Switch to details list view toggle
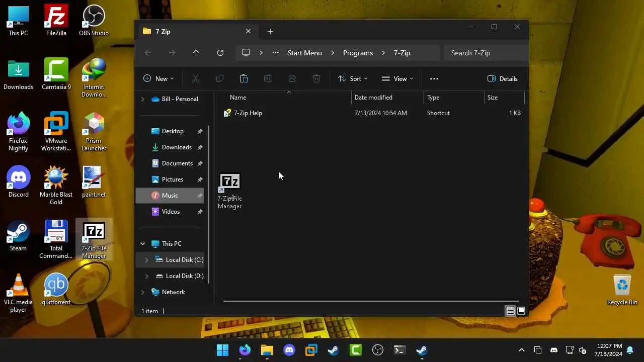Screen dimensions: 644x362 tap(510, 311)
